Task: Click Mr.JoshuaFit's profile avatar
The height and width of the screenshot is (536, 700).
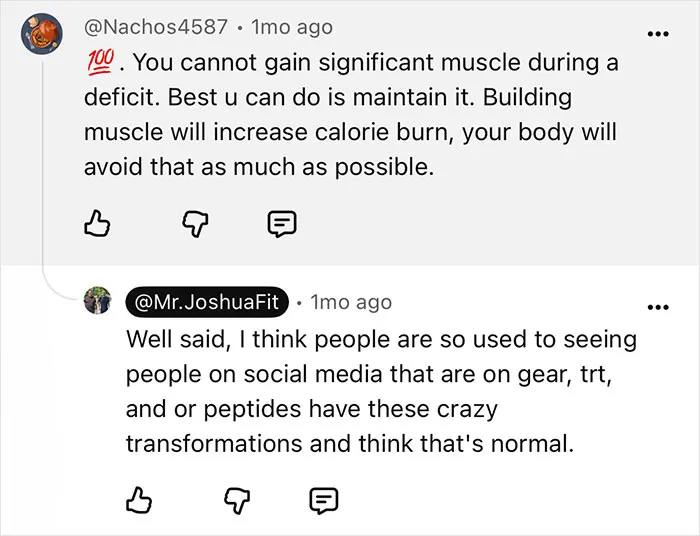Action: click(97, 300)
